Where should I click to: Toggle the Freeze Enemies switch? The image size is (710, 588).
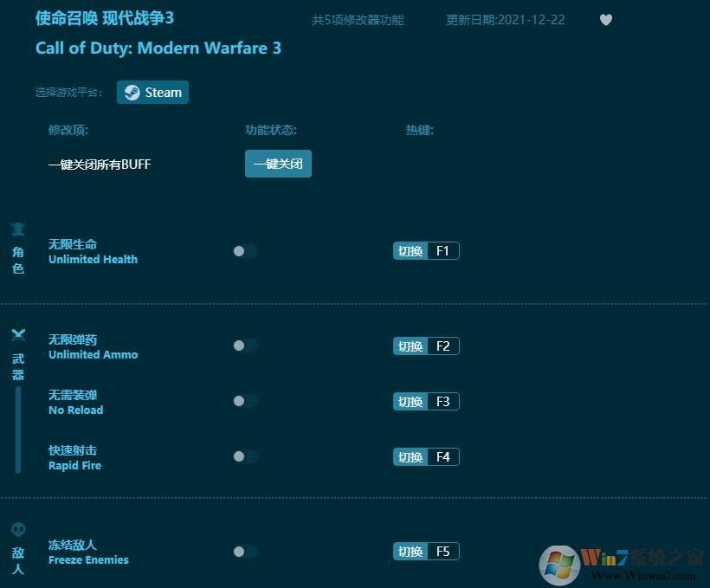243,551
